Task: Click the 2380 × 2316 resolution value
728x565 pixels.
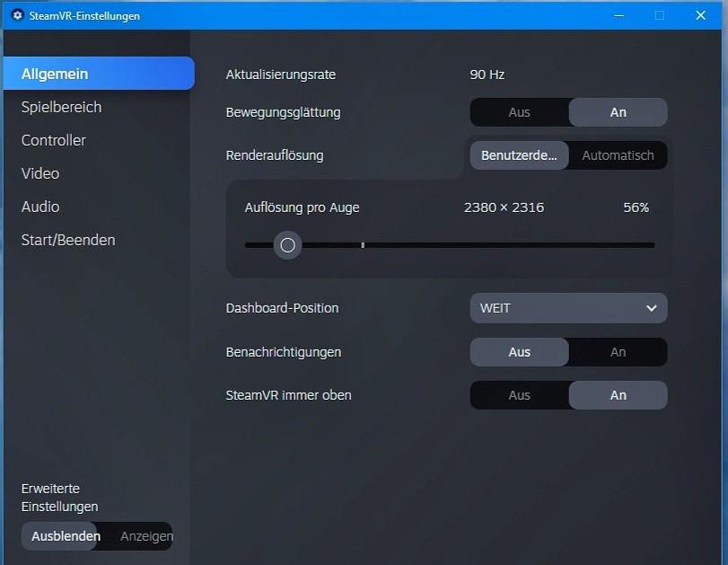Action: (504, 207)
